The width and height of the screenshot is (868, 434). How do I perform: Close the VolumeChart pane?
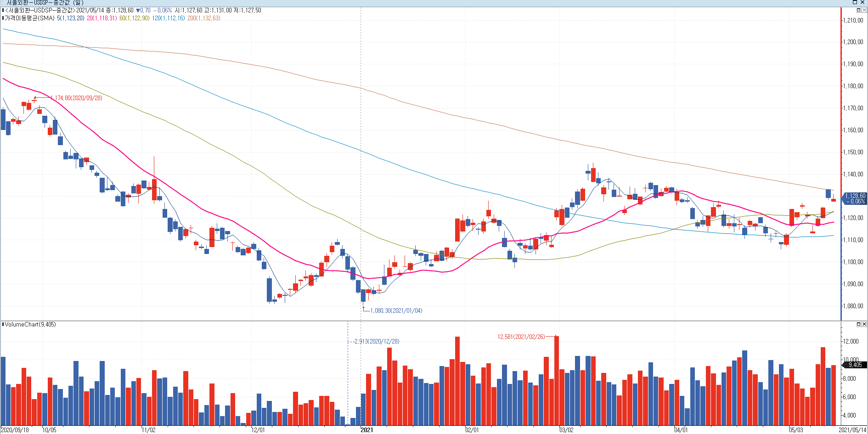click(864, 324)
